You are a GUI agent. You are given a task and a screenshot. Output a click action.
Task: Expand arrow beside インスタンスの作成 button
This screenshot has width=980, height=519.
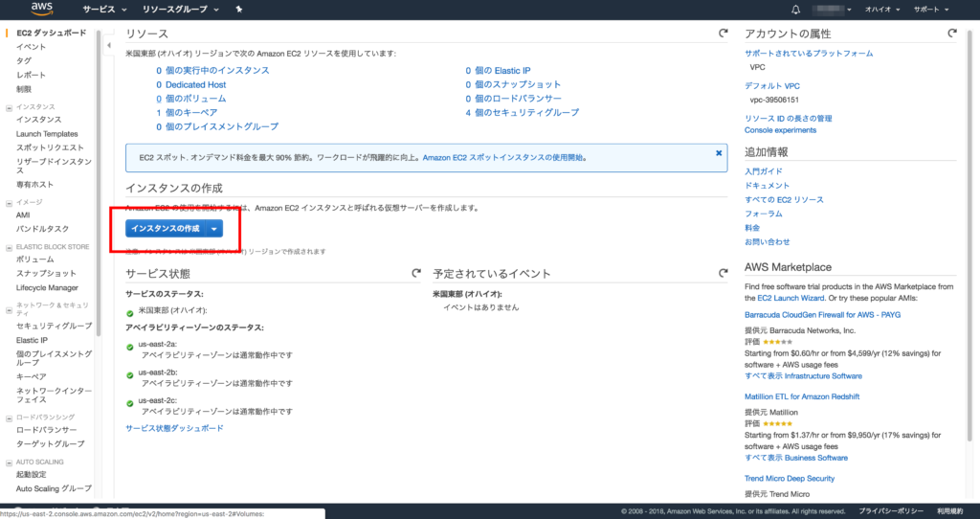point(214,228)
